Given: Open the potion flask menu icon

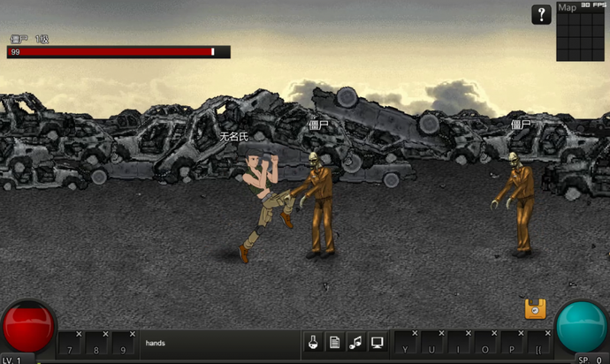Looking at the screenshot, I should [313, 343].
